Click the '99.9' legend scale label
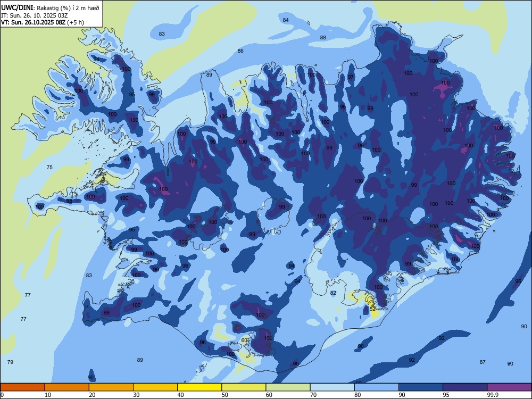Viewport: 532px width, 399px height. tap(492, 395)
